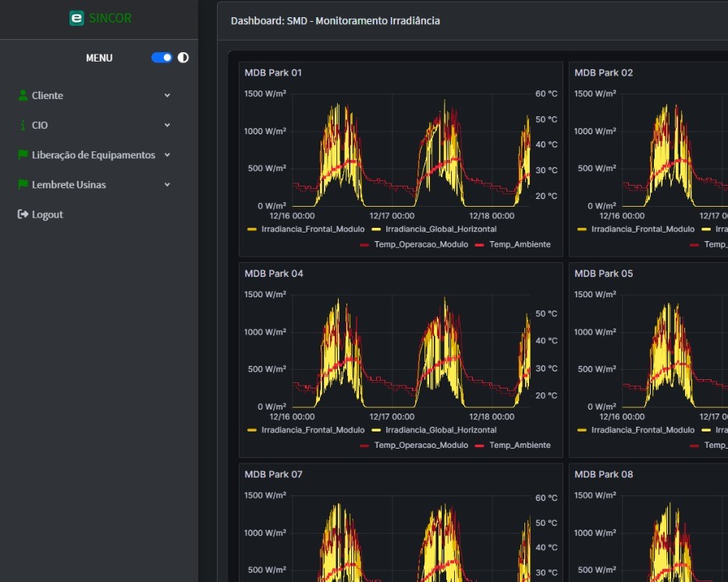Open the Liberação de Equipamentos menu
The height and width of the screenshot is (582, 728).
coord(93,155)
